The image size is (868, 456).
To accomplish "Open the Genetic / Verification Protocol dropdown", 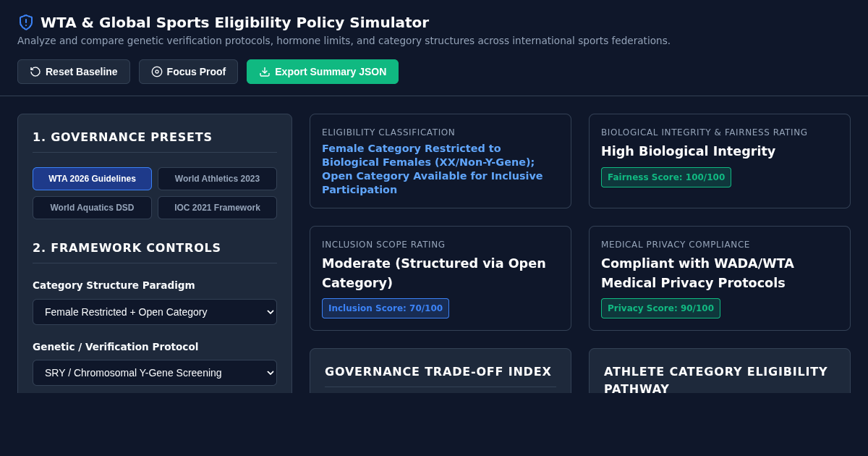I will click(155, 373).
